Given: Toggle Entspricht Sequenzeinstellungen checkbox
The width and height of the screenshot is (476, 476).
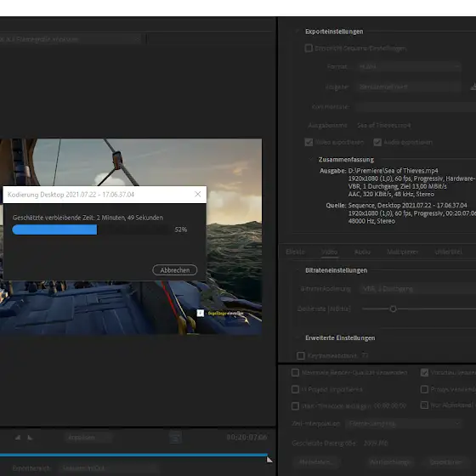Looking at the screenshot, I should coord(309,48).
